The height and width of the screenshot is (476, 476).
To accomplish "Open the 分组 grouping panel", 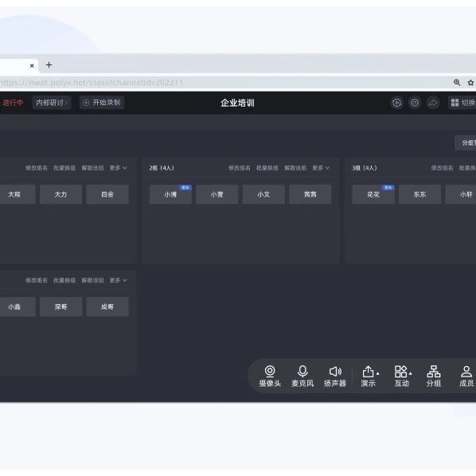I will click(434, 377).
